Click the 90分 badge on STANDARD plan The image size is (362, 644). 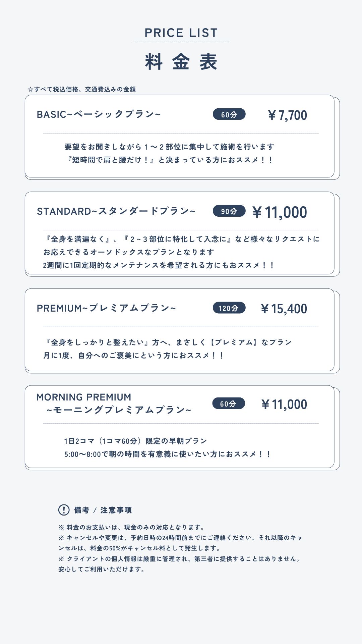point(229,211)
